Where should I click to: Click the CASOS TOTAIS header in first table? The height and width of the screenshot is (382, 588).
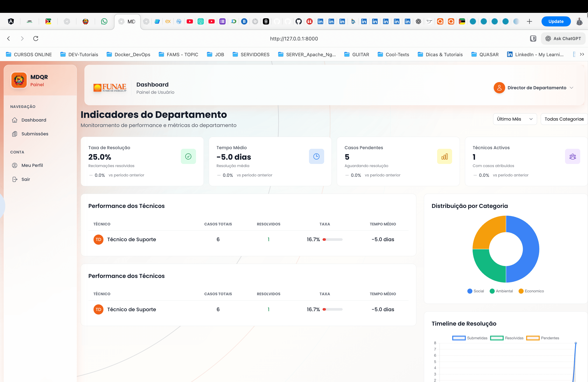(218, 224)
